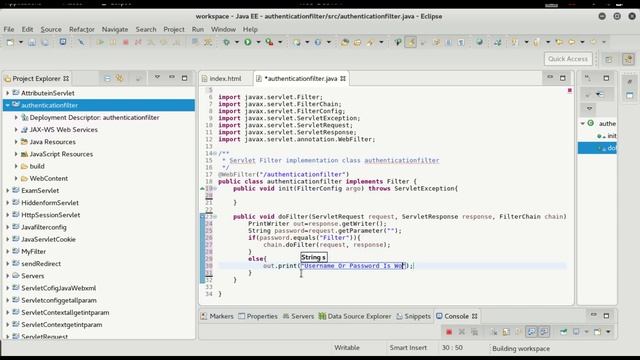Open the Data Source Explorer tab
The height and width of the screenshot is (360, 640).
point(355,316)
